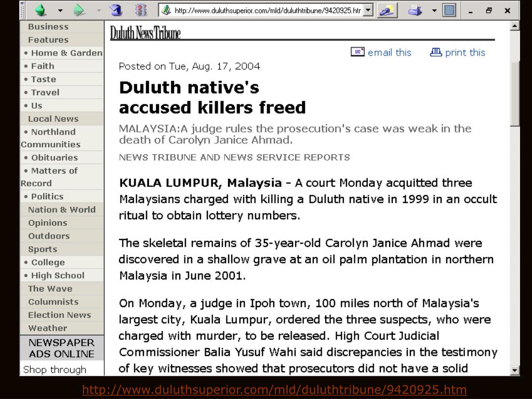This screenshot has height=399, width=532.
Task: Click the page scrollbar down arrow
Action: pos(515,370)
